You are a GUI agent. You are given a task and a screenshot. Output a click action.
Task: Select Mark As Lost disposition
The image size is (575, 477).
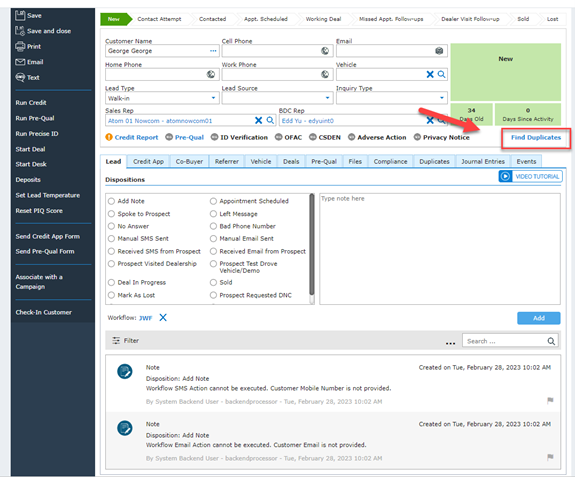point(111,295)
